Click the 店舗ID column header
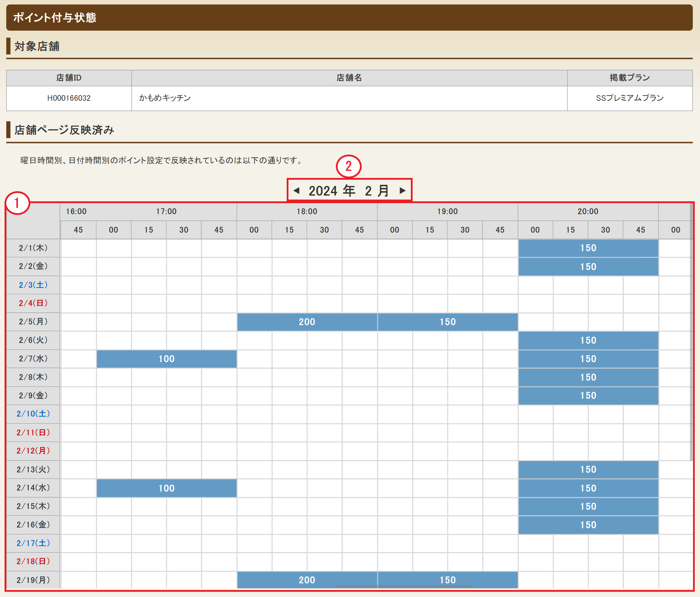Viewport: 700px width, 597px height. point(69,78)
